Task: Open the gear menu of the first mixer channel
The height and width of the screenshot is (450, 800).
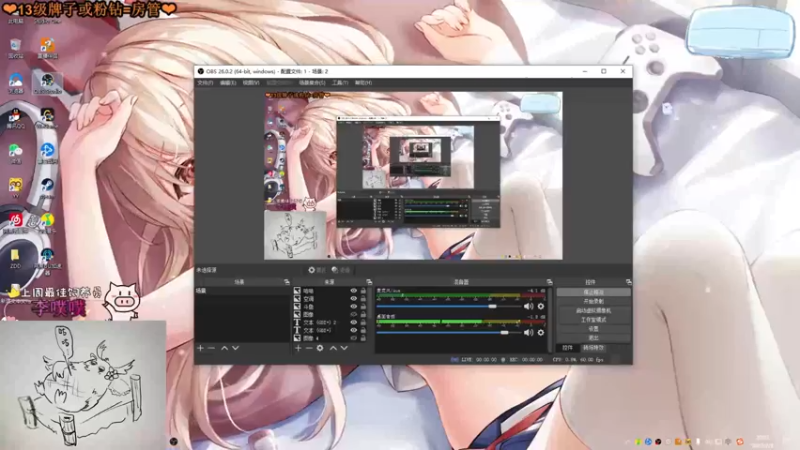Action: point(541,306)
